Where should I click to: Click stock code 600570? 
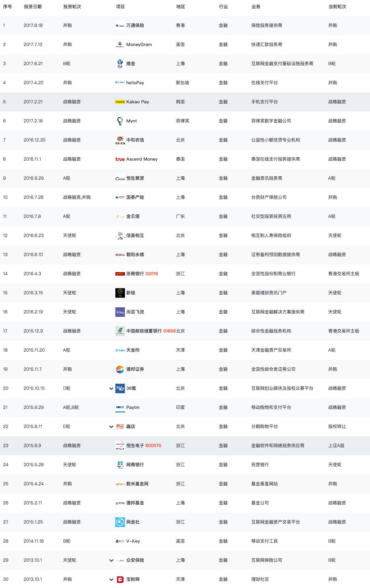tap(153, 446)
